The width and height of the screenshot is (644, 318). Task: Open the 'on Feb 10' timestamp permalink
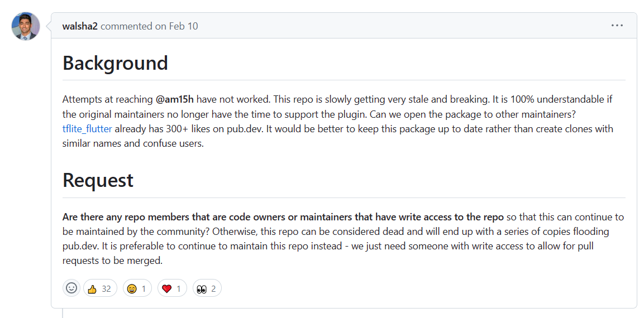(176, 26)
